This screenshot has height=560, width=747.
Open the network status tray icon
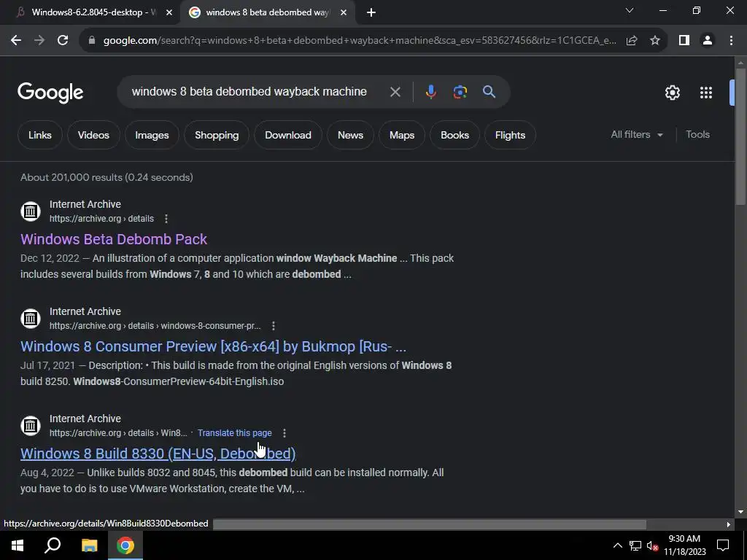[x=635, y=545]
